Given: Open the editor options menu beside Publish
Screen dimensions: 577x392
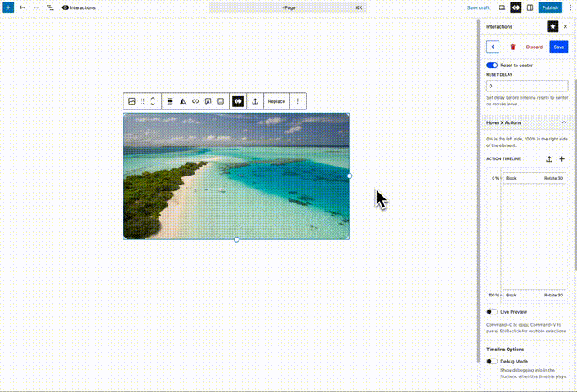Looking at the screenshot, I should 570,7.
